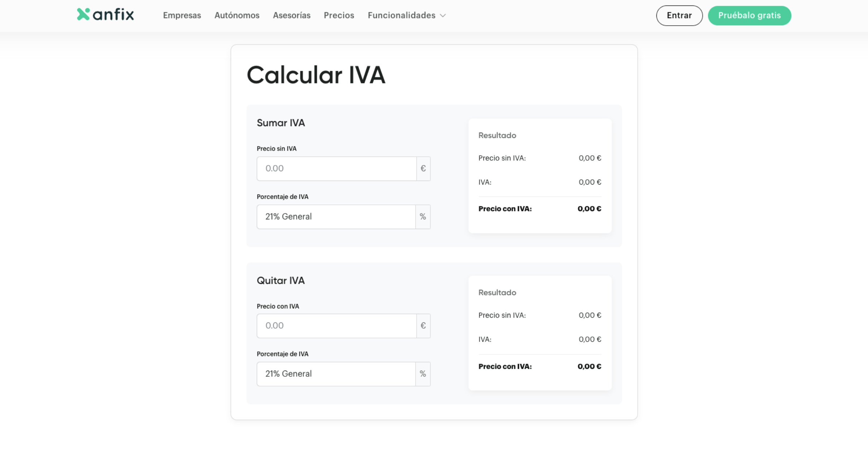Click the Precio con IVA input field
Image resolution: width=868 pixels, height=456 pixels.
[336, 325]
